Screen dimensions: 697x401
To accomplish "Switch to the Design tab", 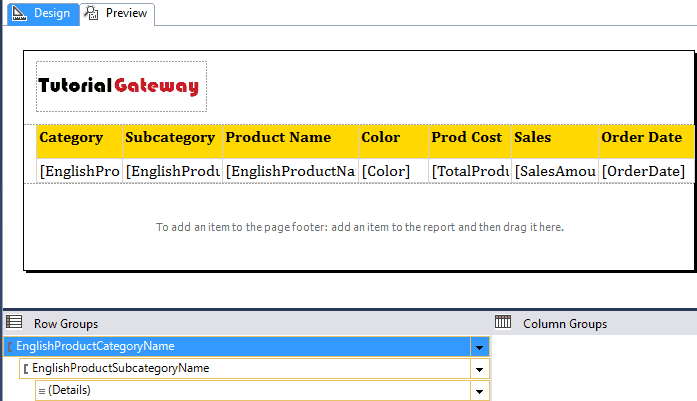I will (x=43, y=14).
